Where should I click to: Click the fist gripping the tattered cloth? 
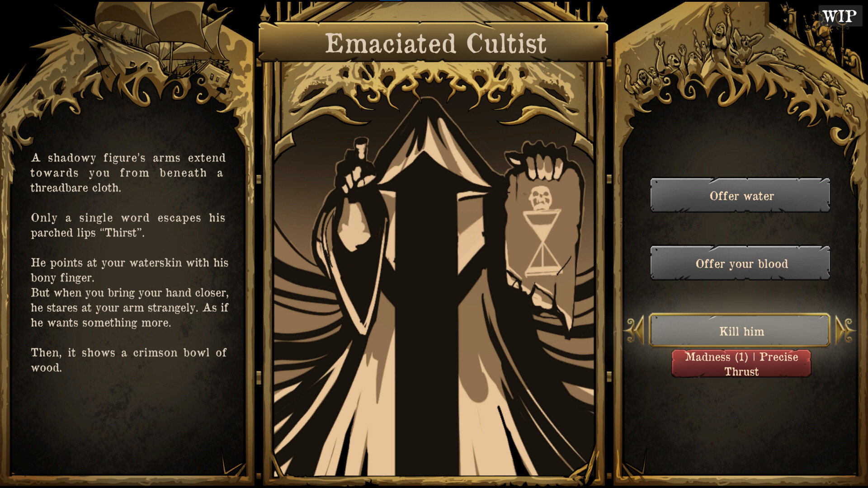538,160
